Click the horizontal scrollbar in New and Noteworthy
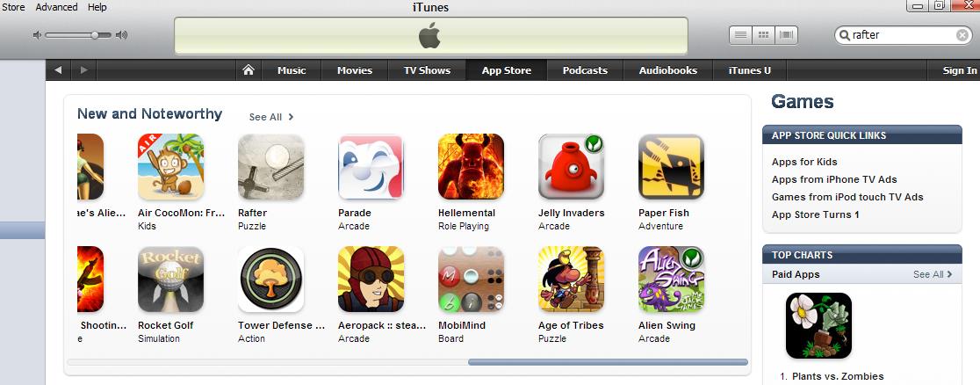 tap(608, 362)
